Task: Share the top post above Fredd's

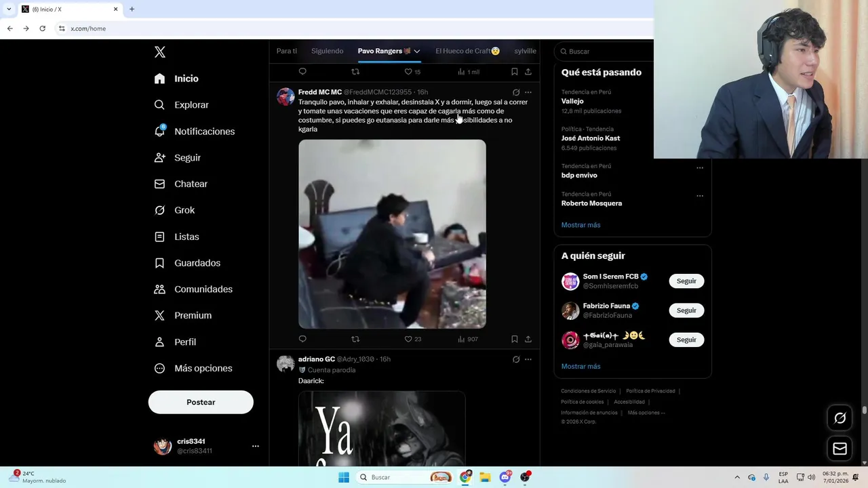Action: coord(528,72)
